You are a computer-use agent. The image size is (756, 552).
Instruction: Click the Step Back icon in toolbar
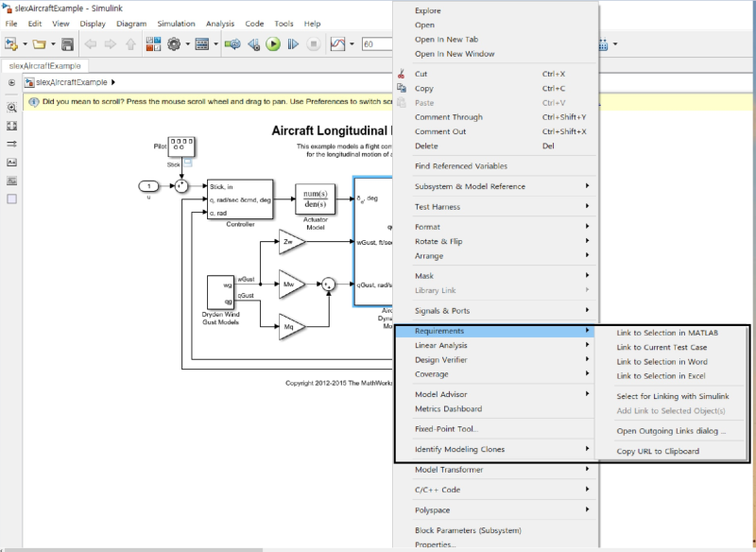tap(252, 43)
